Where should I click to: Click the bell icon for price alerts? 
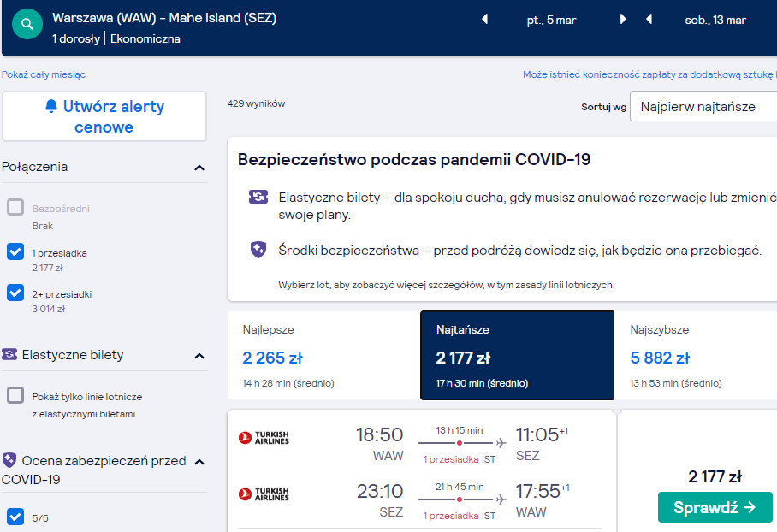(x=51, y=106)
